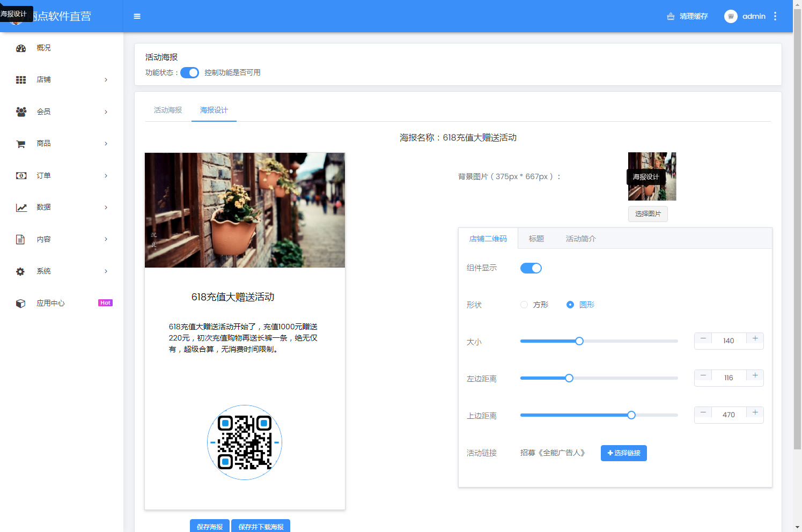Expand the 订单 sidebar menu chevron
Image resolution: width=802 pixels, height=532 pixels.
pos(106,175)
